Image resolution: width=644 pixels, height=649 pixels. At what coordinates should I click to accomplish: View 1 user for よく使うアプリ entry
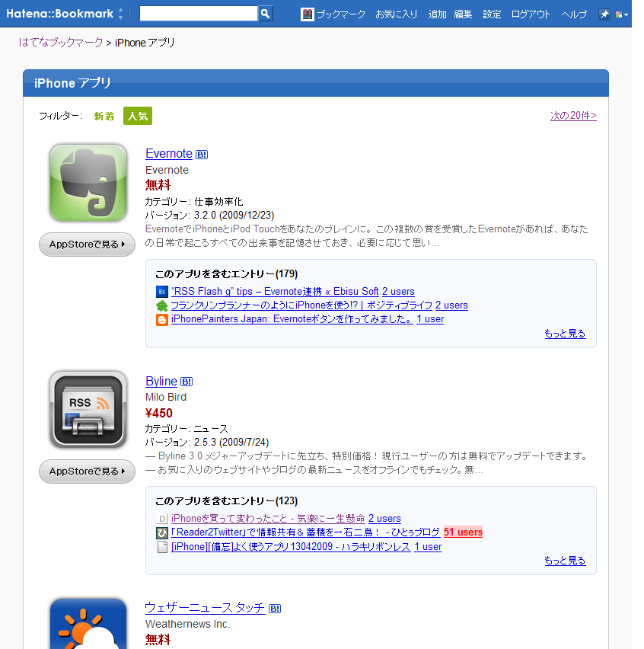click(x=428, y=547)
